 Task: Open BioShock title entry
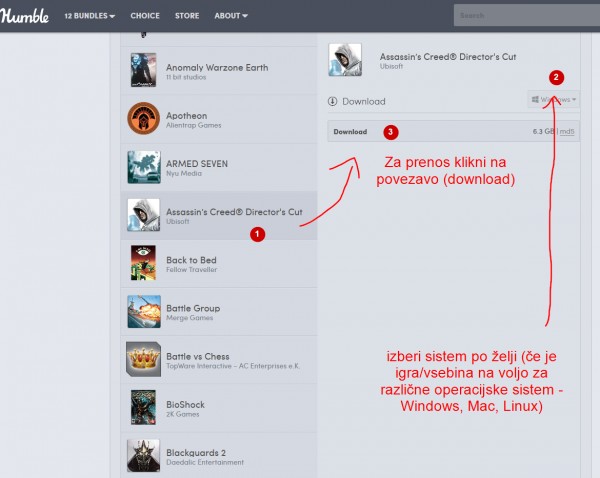click(x=185, y=405)
